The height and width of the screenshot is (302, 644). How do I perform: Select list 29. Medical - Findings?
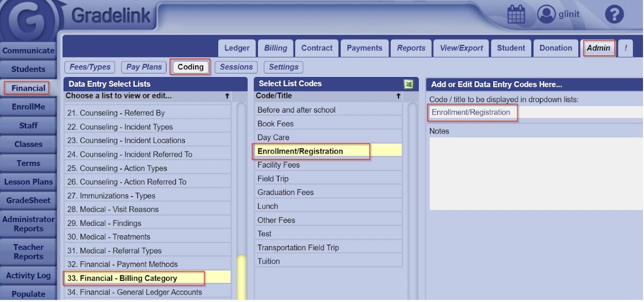pyautogui.click(x=147, y=223)
